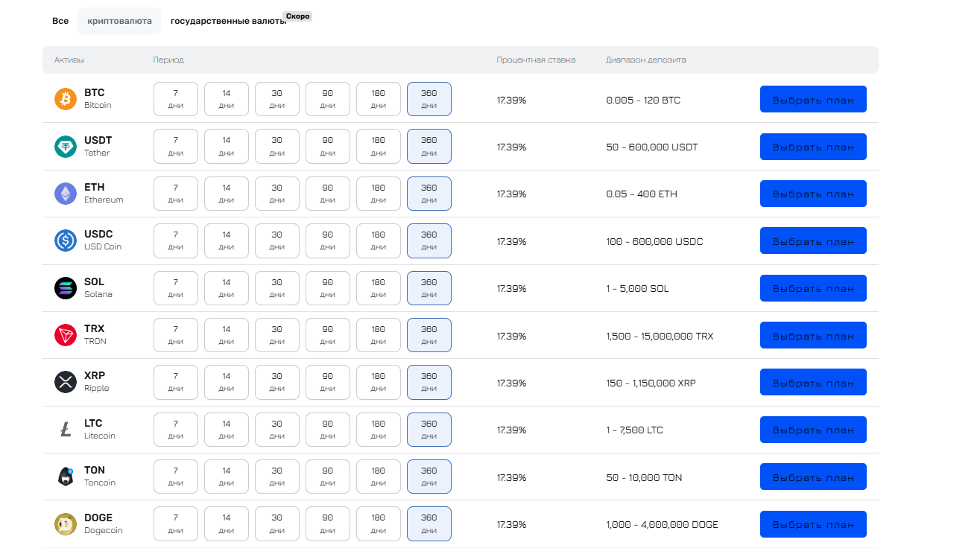Viewport: 980px width, 551px height.
Task: Click the Диапазон депозита column header
Action: point(646,60)
